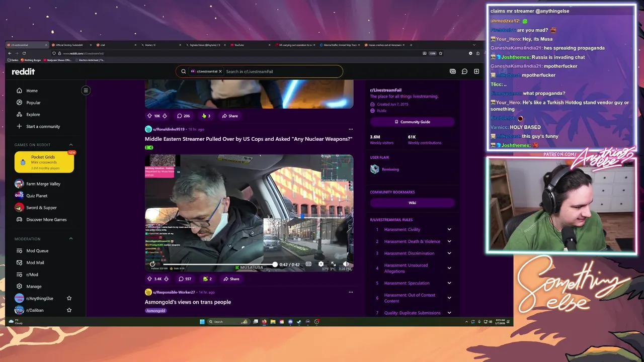This screenshot has width=644, height=362.
Task: Upvote the Middle Eastern Streamer post
Action: coord(149,279)
